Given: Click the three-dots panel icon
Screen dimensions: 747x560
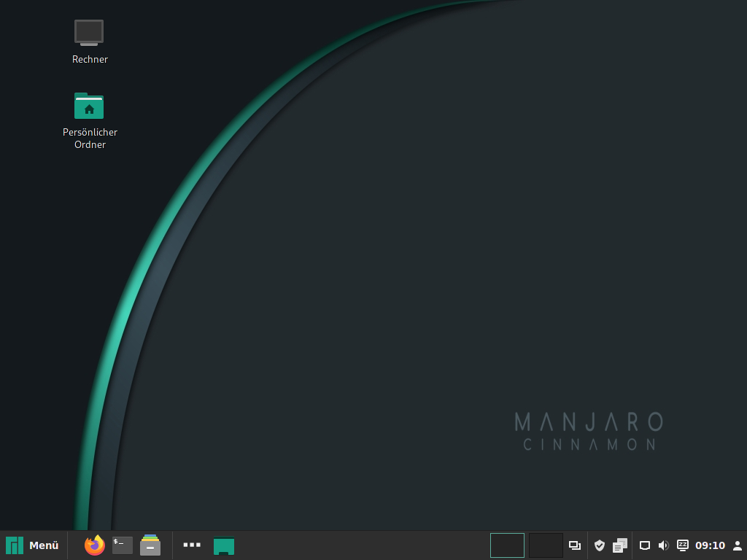Looking at the screenshot, I should (x=192, y=545).
